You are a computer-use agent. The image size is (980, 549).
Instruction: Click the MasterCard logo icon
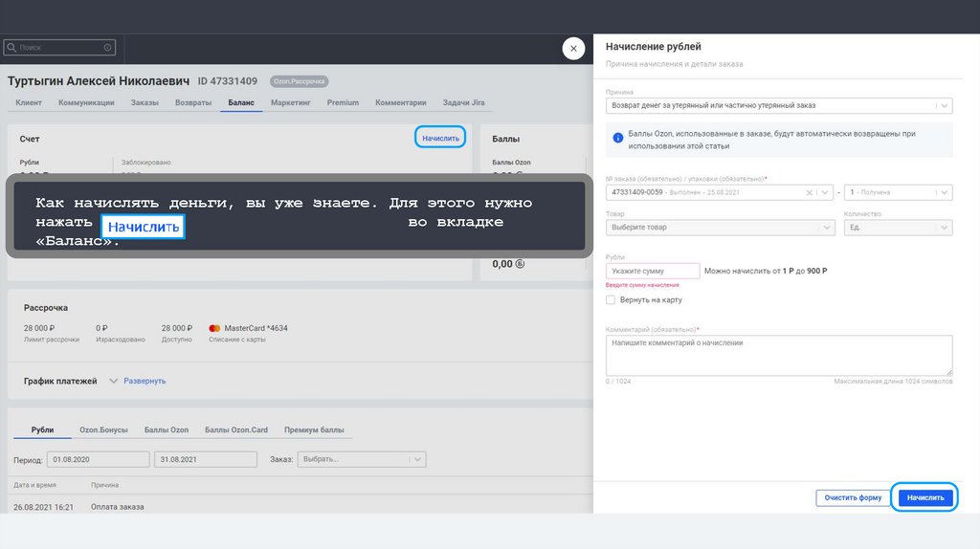point(213,328)
